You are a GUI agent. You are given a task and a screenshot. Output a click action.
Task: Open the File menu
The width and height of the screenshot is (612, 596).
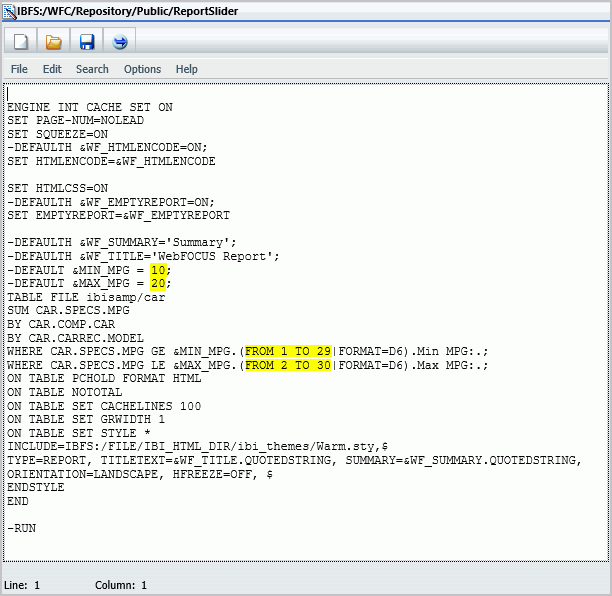click(19, 69)
